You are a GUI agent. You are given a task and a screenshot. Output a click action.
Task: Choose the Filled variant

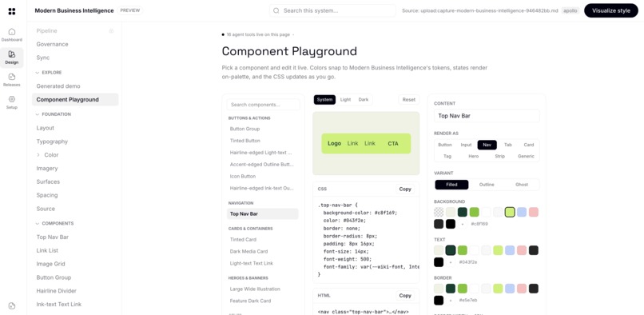[451, 185]
